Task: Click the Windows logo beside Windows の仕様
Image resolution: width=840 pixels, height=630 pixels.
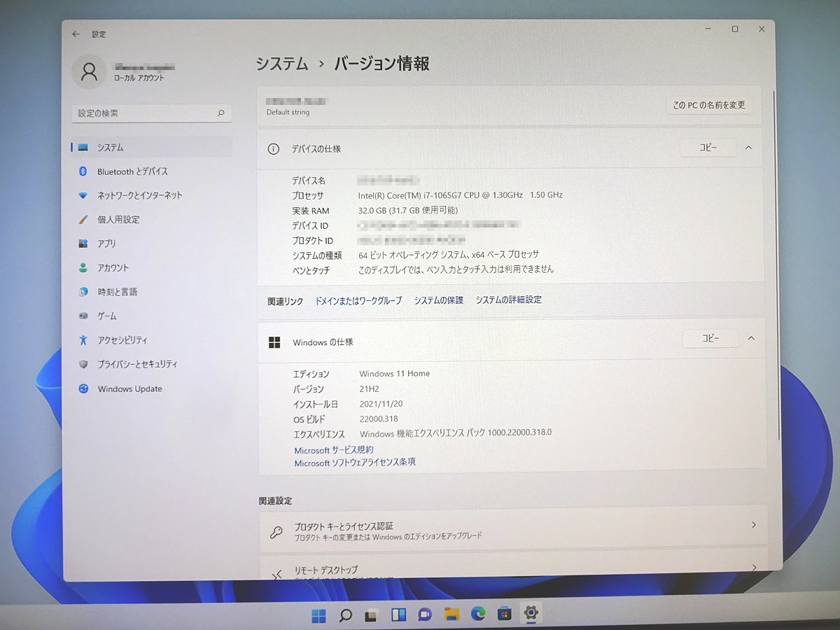Action: pyautogui.click(x=274, y=342)
